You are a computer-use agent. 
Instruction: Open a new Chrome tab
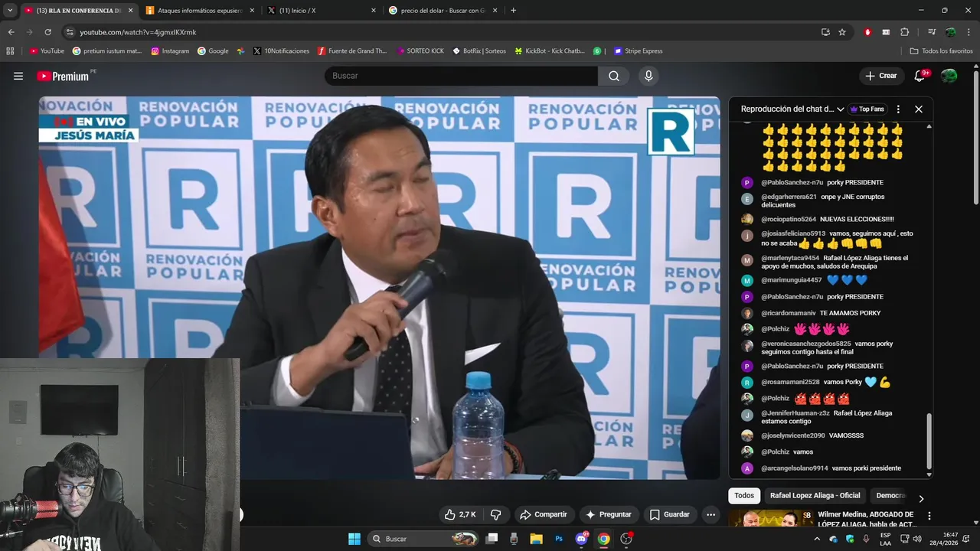(513, 11)
